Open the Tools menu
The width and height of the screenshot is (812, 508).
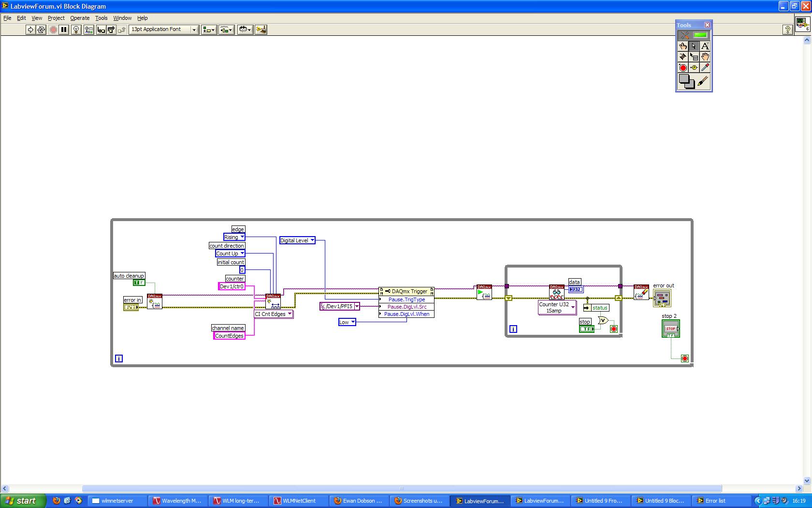coord(101,18)
